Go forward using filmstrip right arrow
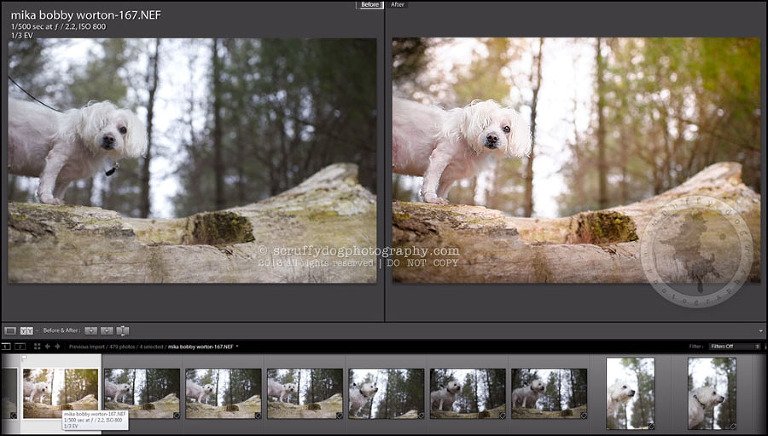Viewport: 768px width, 436px height. coord(57,346)
